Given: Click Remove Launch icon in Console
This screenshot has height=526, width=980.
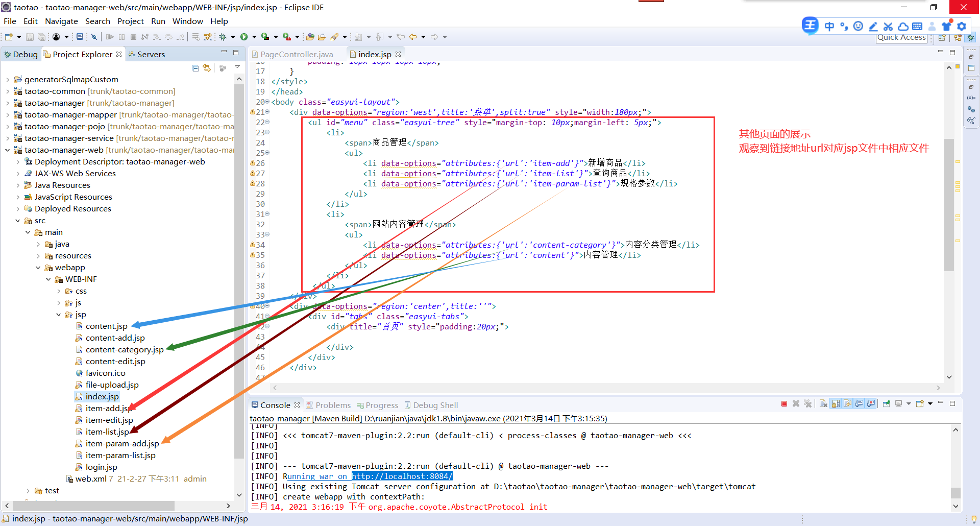Looking at the screenshot, I should pos(796,404).
